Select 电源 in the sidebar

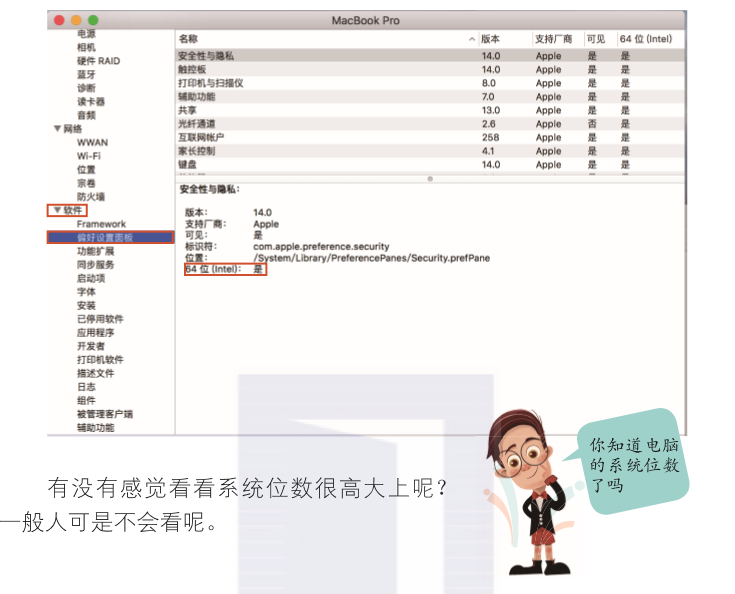[86, 34]
